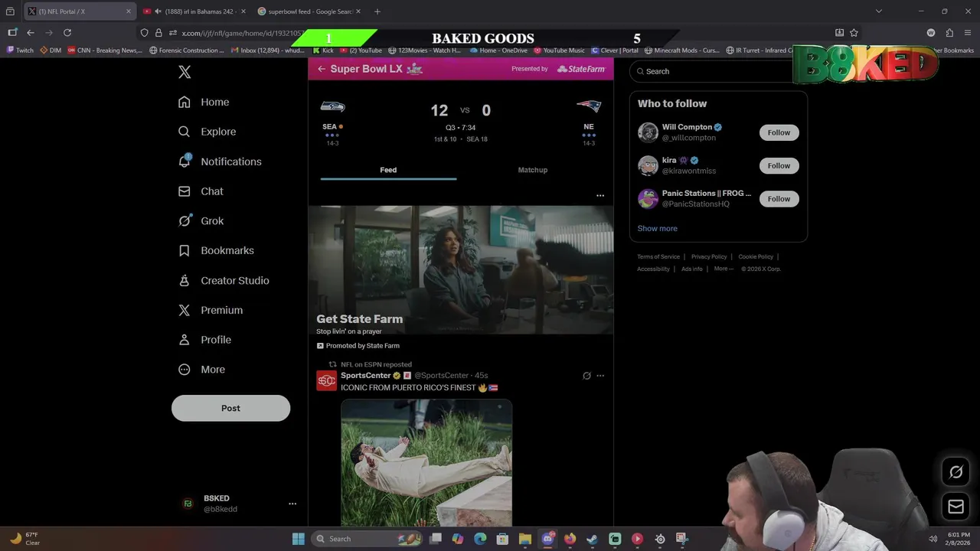Open options dots on State Farm ad
The width and height of the screenshot is (980, 551).
tap(600, 195)
